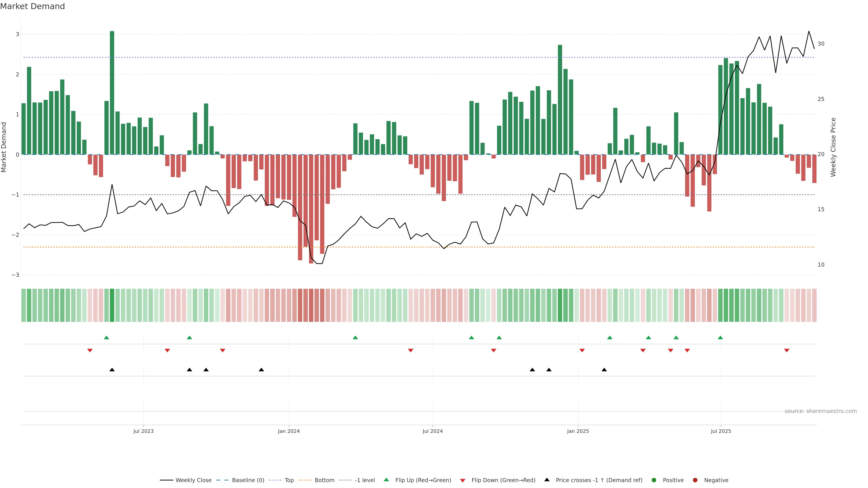Click the rightmost cell of the heatmap strip
The image size is (868, 488).
tap(814, 305)
